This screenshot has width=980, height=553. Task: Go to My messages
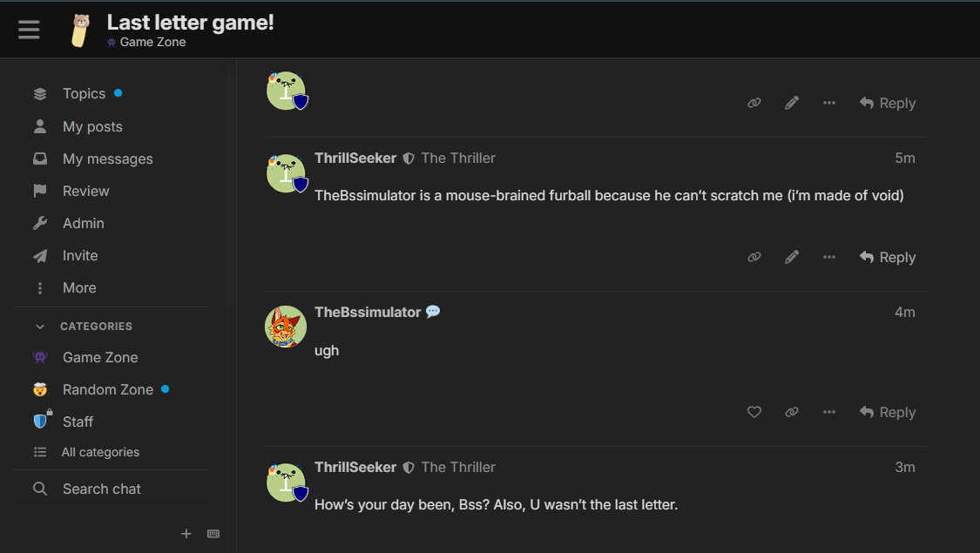click(x=107, y=159)
